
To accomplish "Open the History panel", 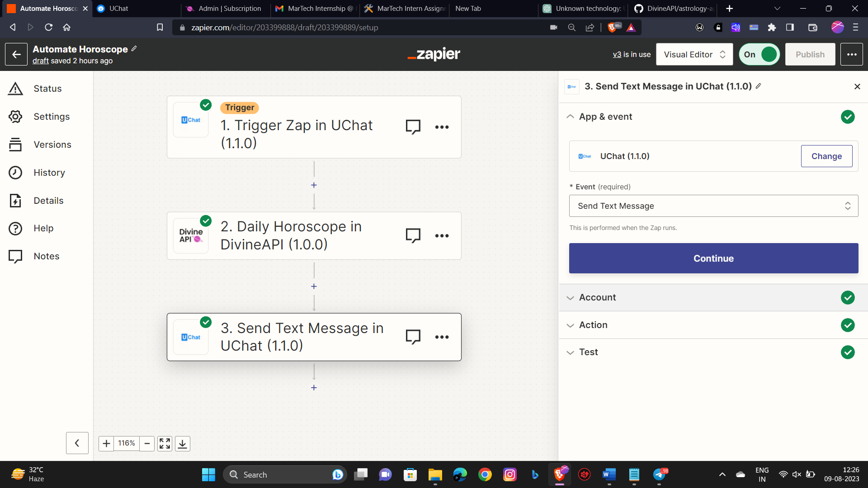I will click(49, 172).
